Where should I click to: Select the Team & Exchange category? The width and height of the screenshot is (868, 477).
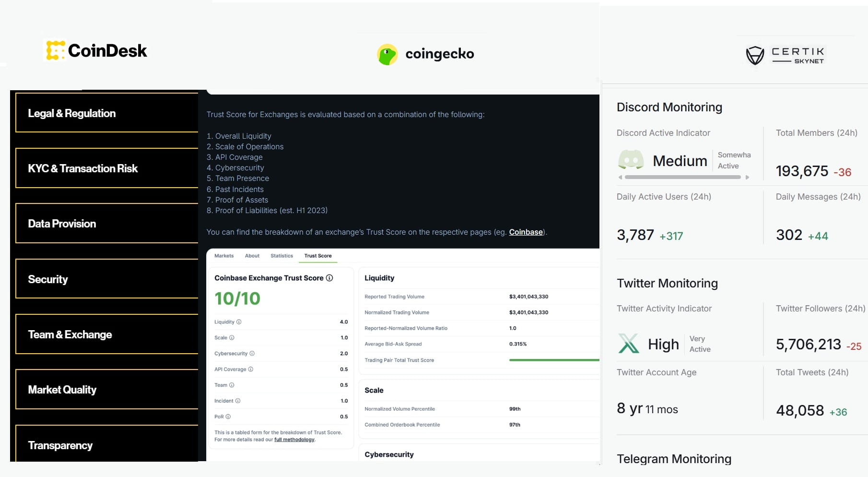click(x=107, y=334)
